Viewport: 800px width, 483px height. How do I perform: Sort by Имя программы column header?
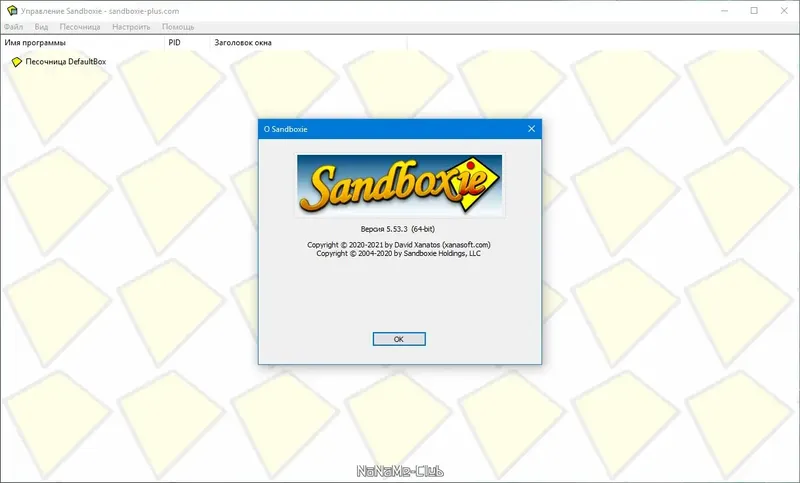point(82,43)
